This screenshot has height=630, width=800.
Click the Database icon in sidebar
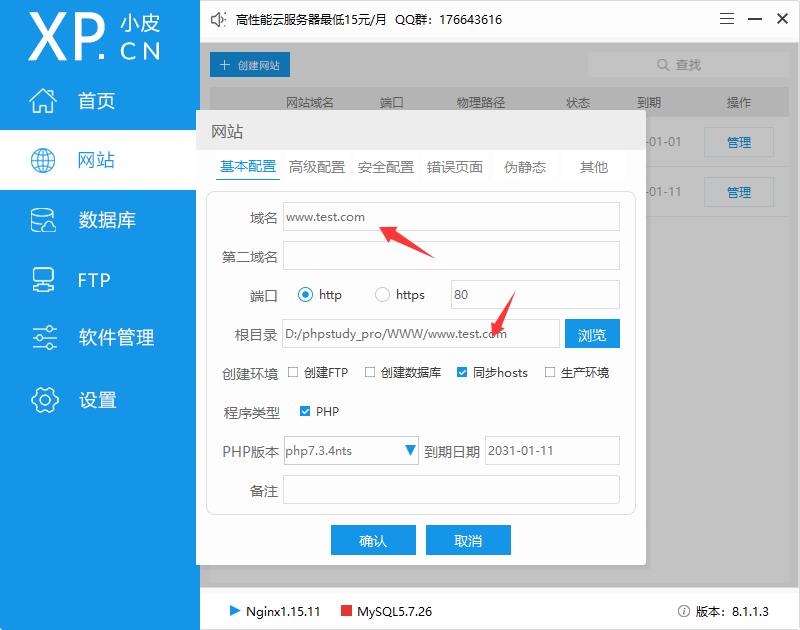[43, 220]
